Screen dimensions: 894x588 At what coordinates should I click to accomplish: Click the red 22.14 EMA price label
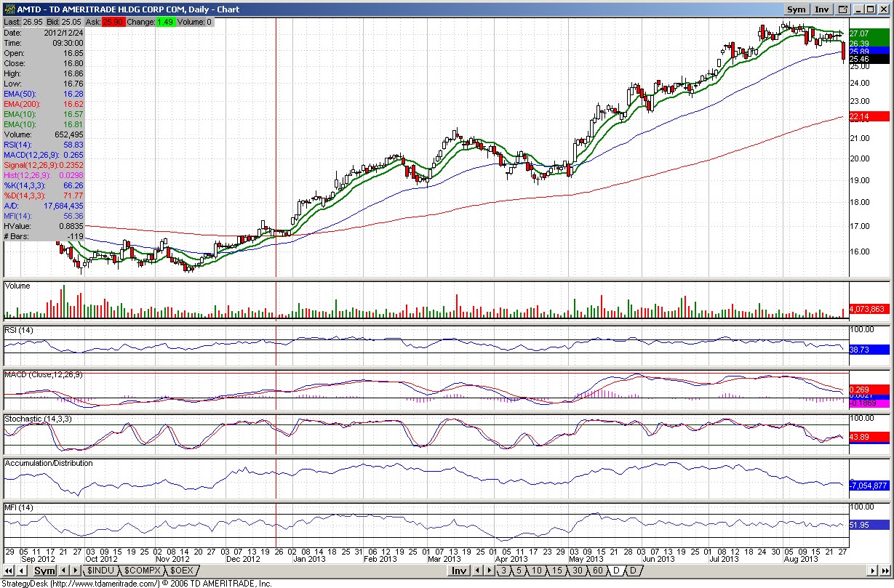869,116
